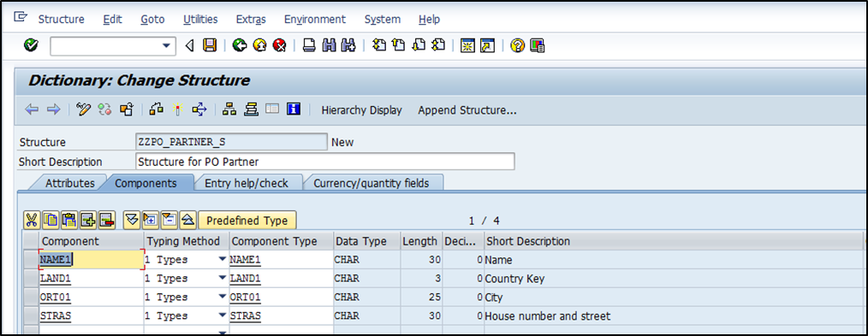Open the Customize Local Layout icon
Screen dimensions: 868x336
point(537,46)
